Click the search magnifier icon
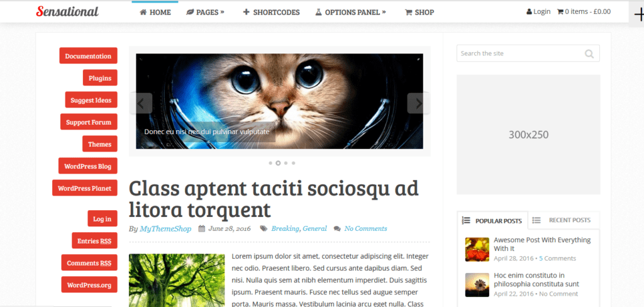The height and width of the screenshot is (307, 644). tap(589, 54)
